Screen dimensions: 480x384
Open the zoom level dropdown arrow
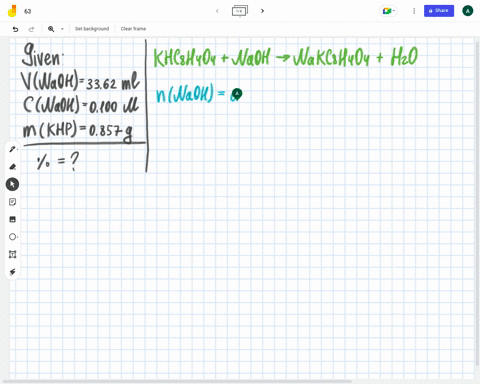tap(62, 29)
